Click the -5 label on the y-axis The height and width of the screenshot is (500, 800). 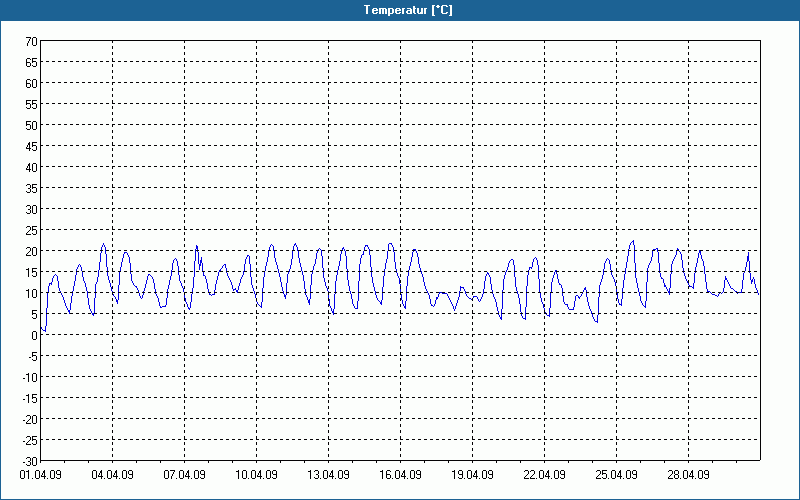(x=32, y=357)
